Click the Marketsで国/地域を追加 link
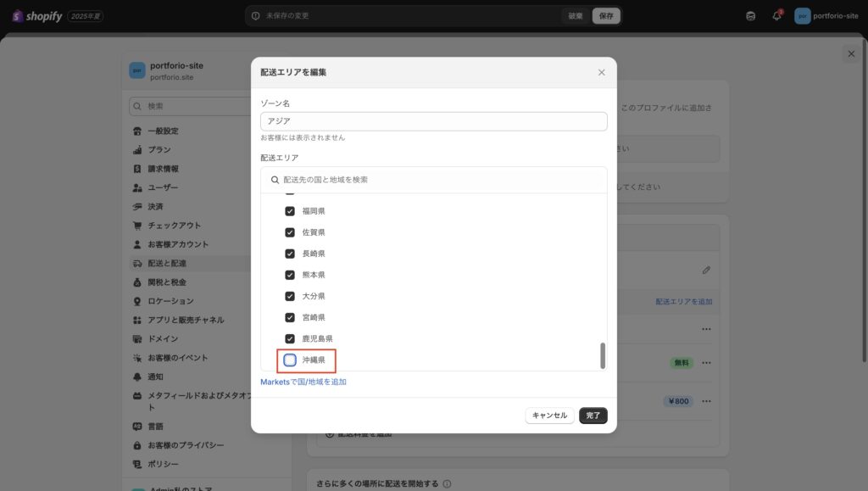Viewport: 868px width, 491px height. pos(303,382)
